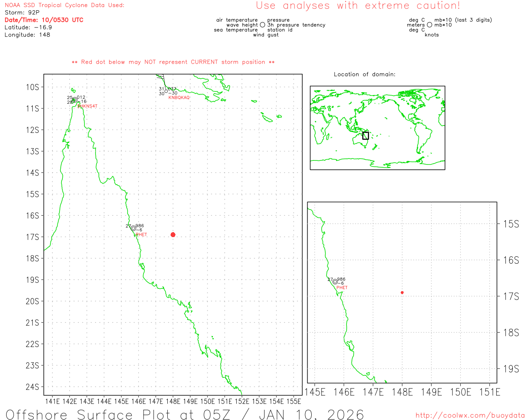The width and height of the screenshot is (525, 420).
Task: Click the 17S latitude label beside main map
Action: (33, 237)
